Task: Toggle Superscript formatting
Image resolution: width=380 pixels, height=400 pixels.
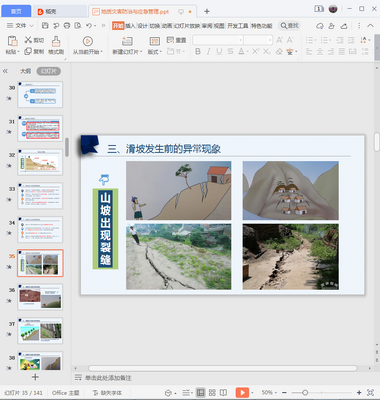Action: click(255, 52)
